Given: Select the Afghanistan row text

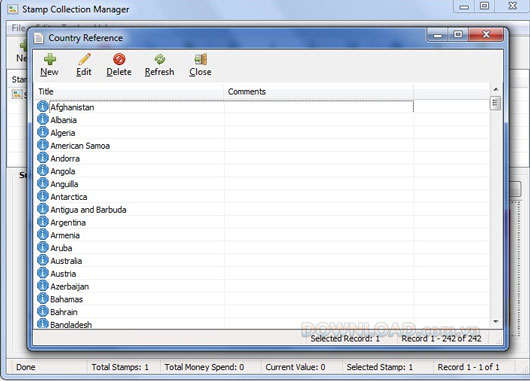Looking at the screenshot, I should click(72, 108).
